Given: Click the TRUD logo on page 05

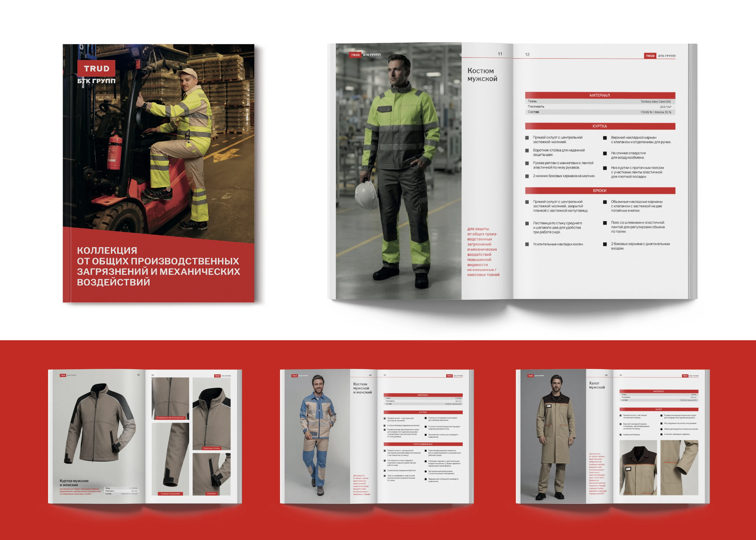Looking at the screenshot, I should pos(63,375).
